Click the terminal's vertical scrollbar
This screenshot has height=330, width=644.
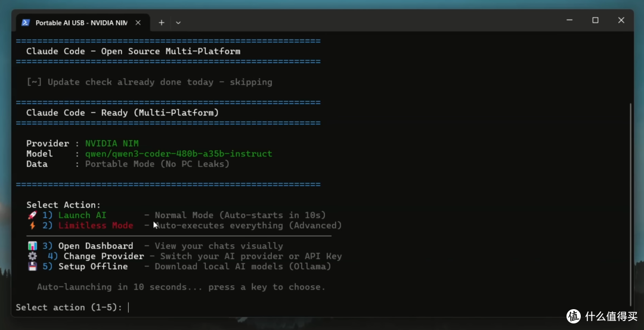(x=631, y=204)
